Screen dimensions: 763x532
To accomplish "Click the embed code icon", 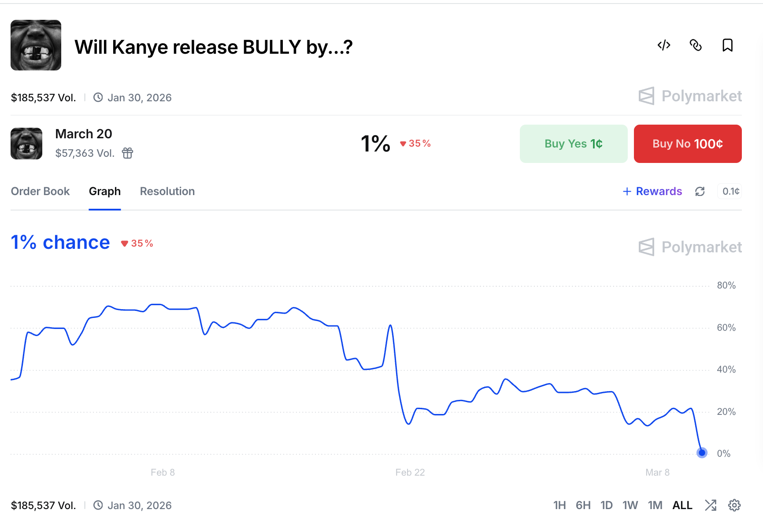I will [664, 45].
